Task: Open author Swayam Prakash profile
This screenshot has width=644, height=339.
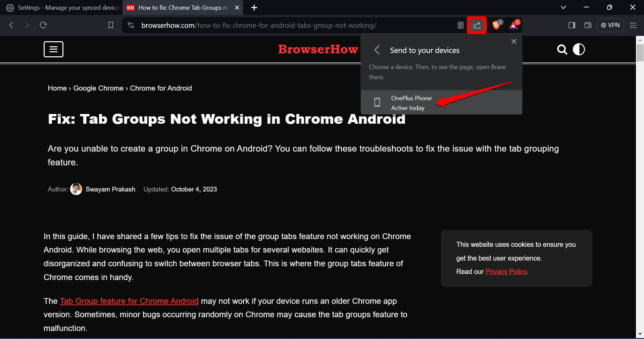Action: coord(110,189)
